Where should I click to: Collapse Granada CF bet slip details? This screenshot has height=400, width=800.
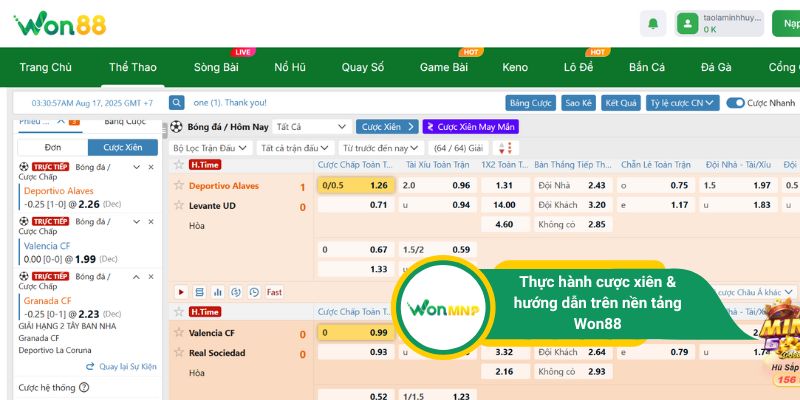[x=136, y=277]
